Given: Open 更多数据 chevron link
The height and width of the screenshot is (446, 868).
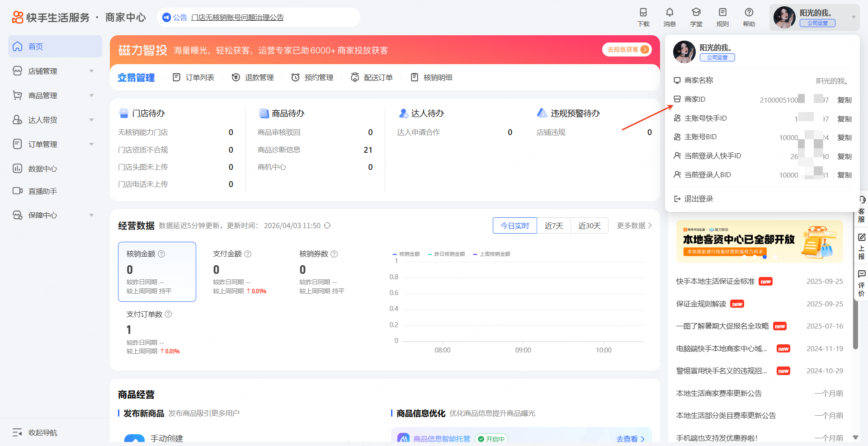Looking at the screenshot, I should click(x=634, y=225).
